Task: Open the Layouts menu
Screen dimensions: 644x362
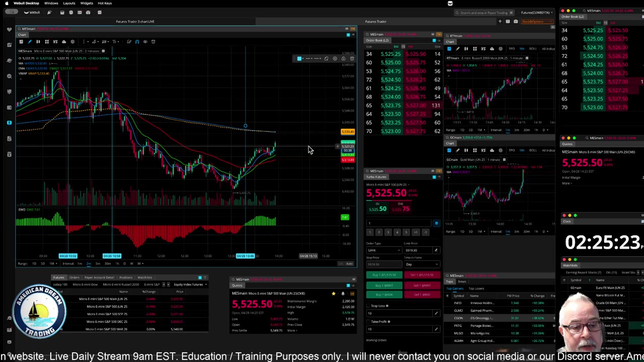Action: [69, 3]
